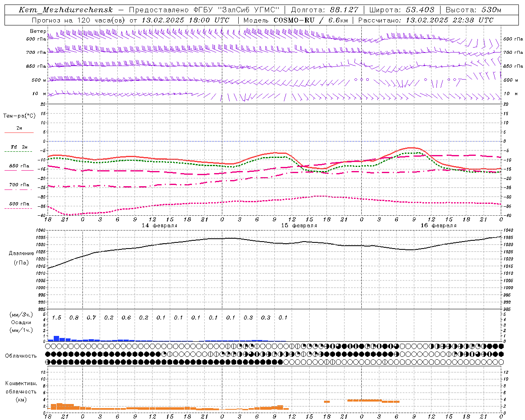The width and height of the screenshot is (525, 420).
Task: Click the Долгота: 88.127 value
Action: pyautogui.click(x=324, y=10)
